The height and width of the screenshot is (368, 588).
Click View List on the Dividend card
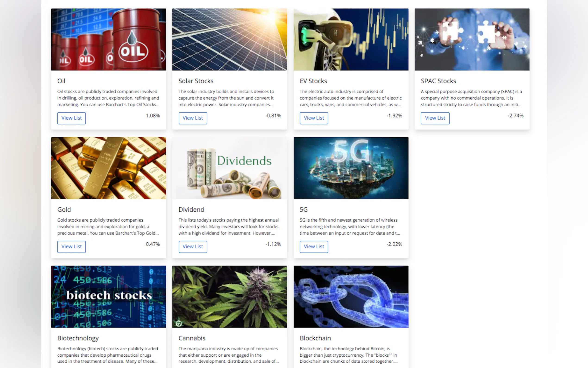coord(193,247)
